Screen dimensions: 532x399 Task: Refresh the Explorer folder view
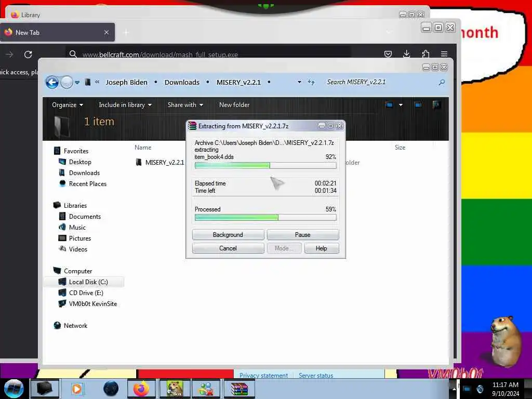pyautogui.click(x=311, y=82)
